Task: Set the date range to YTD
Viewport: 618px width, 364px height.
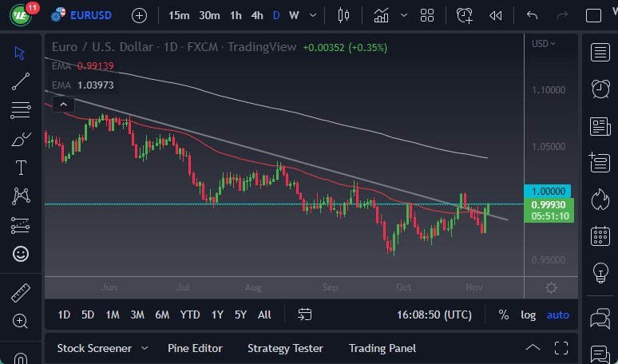Action: (190, 315)
